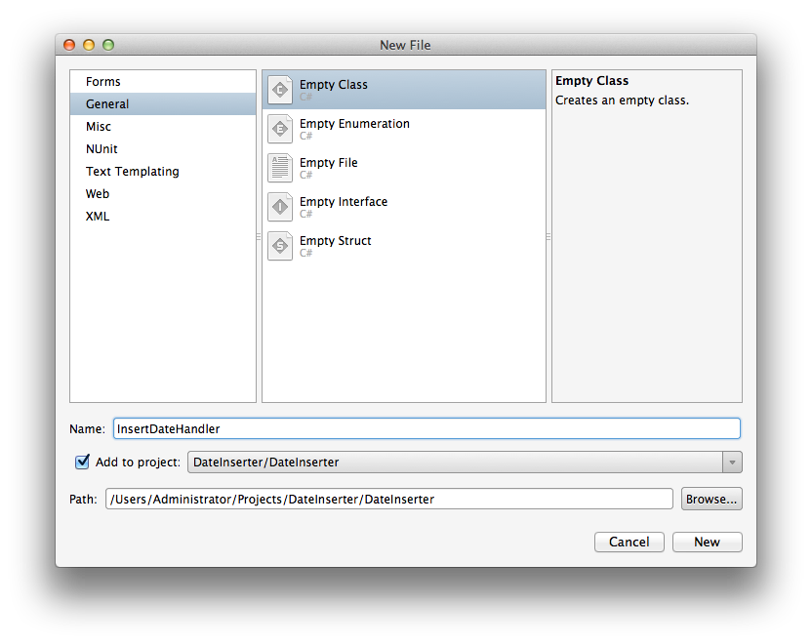Click the project combo box arrow

click(730, 462)
